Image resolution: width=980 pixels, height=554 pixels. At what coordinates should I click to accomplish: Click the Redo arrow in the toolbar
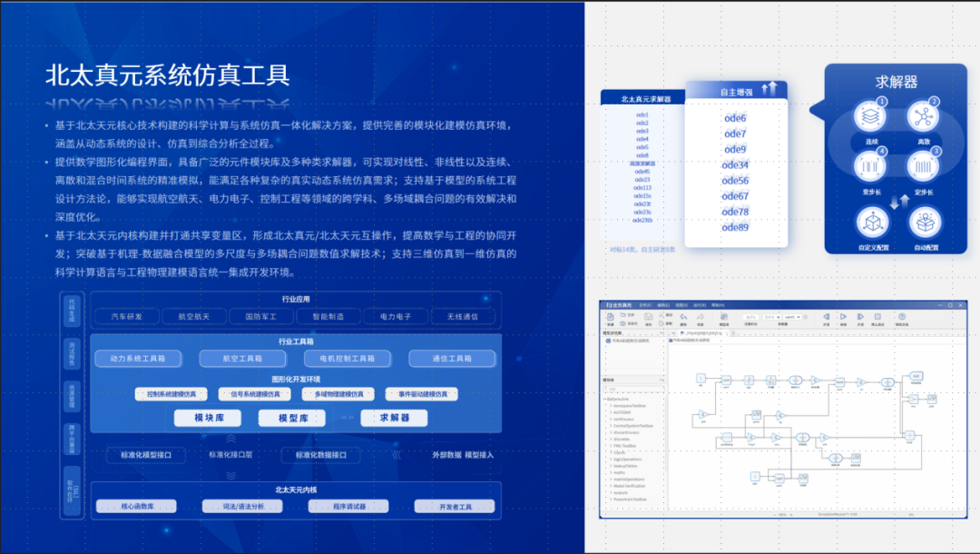[x=701, y=316]
